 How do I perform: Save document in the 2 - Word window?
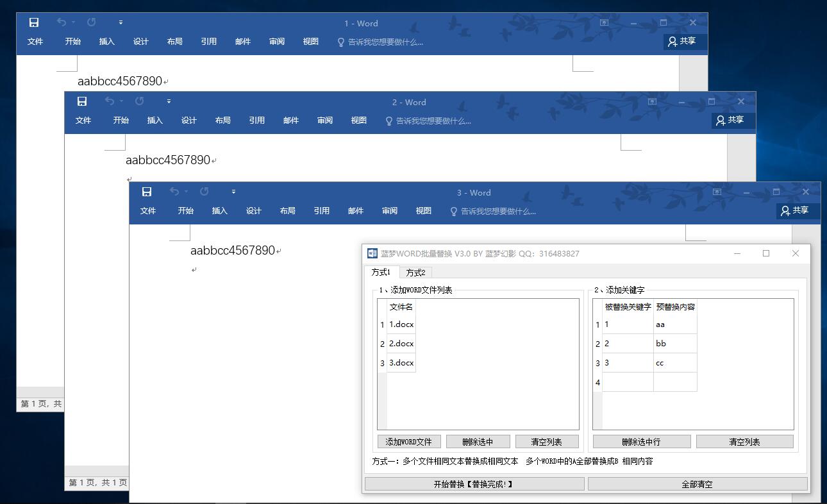(82, 101)
